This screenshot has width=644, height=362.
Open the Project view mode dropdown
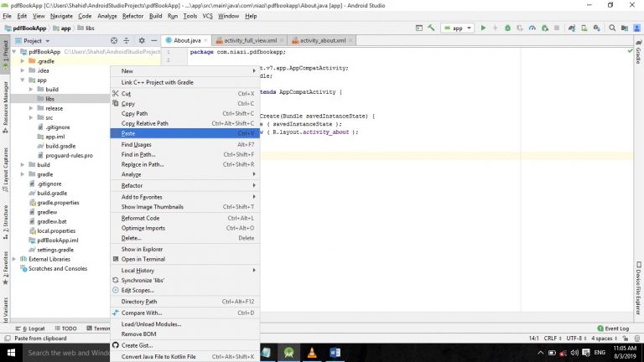pos(33,40)
